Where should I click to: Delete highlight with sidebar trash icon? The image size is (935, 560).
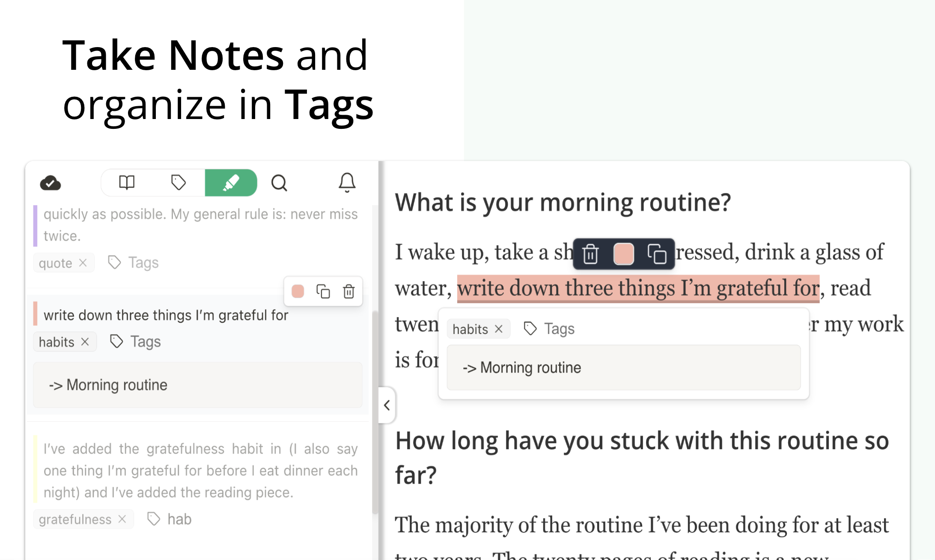[x=349, y=292]
